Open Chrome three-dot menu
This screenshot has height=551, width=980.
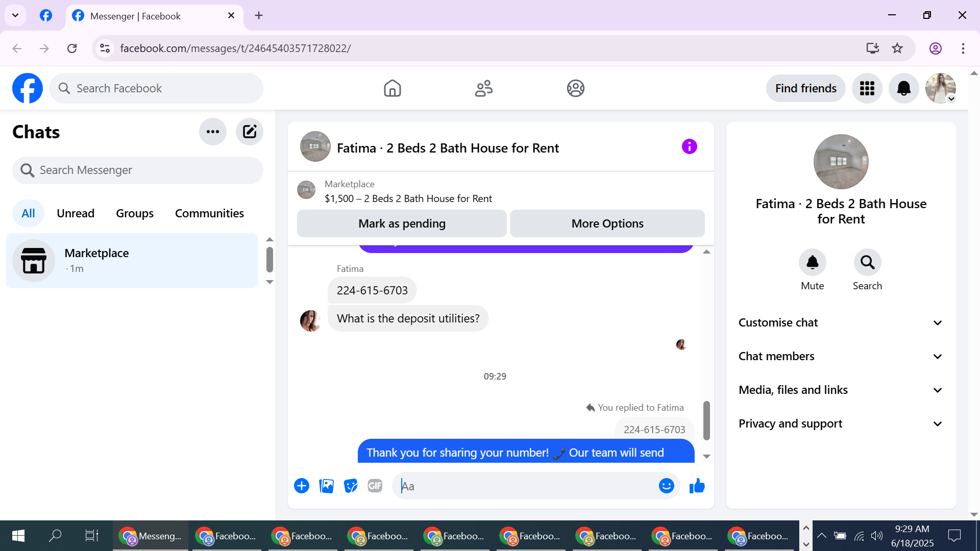click(x=963, y=48)
